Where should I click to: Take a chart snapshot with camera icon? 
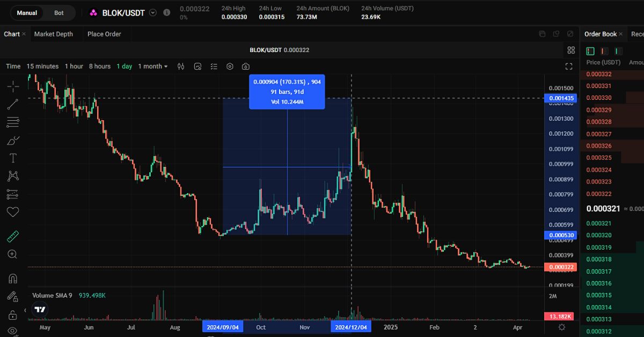coord(246,67)
